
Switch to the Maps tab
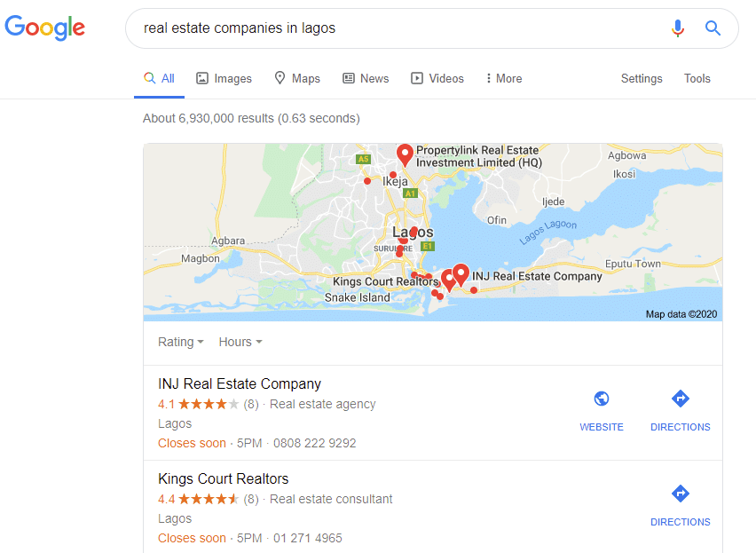pyautogui.click(x=297, y=78)
